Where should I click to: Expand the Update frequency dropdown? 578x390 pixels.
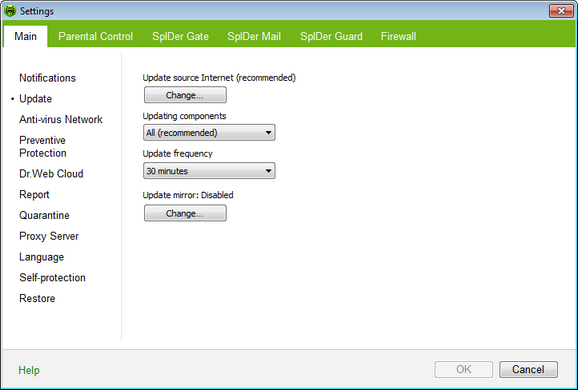click(209, 171)
